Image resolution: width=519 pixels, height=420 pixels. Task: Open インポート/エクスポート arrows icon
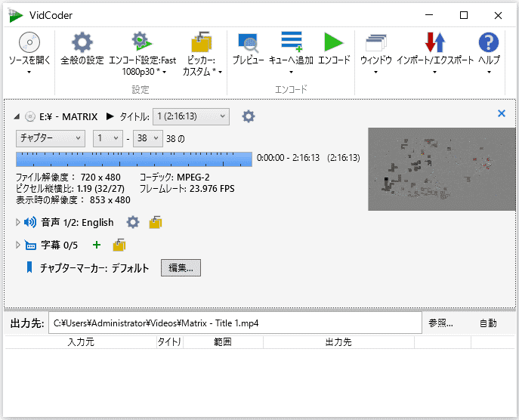point(434,42)
